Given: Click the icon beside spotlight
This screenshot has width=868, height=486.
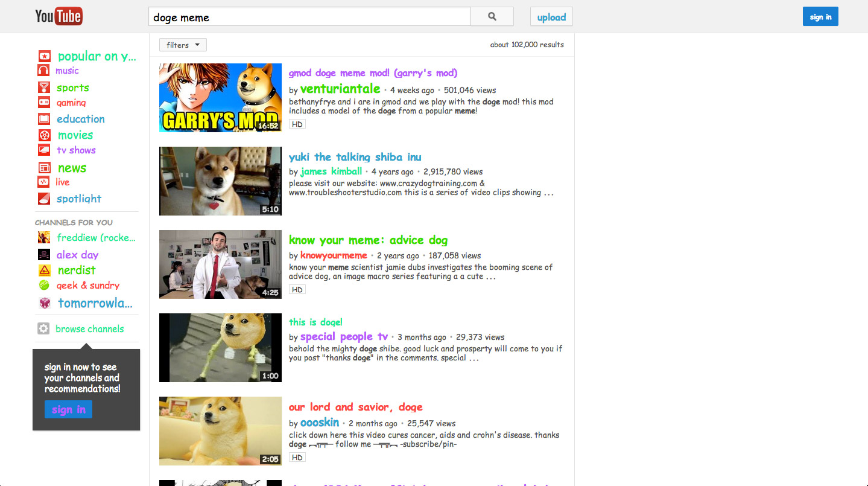Looking at the screenshot, I should [44, 199].
